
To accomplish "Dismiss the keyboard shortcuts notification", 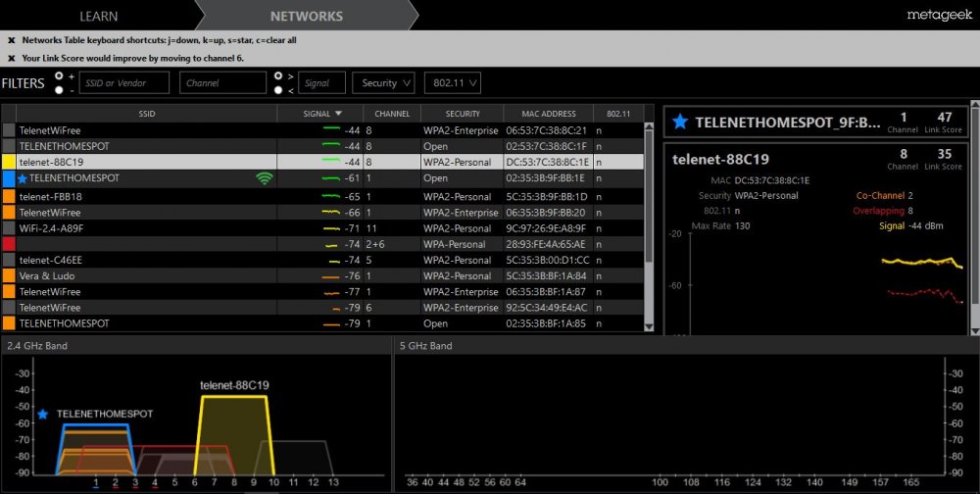I will coord(11,40).
